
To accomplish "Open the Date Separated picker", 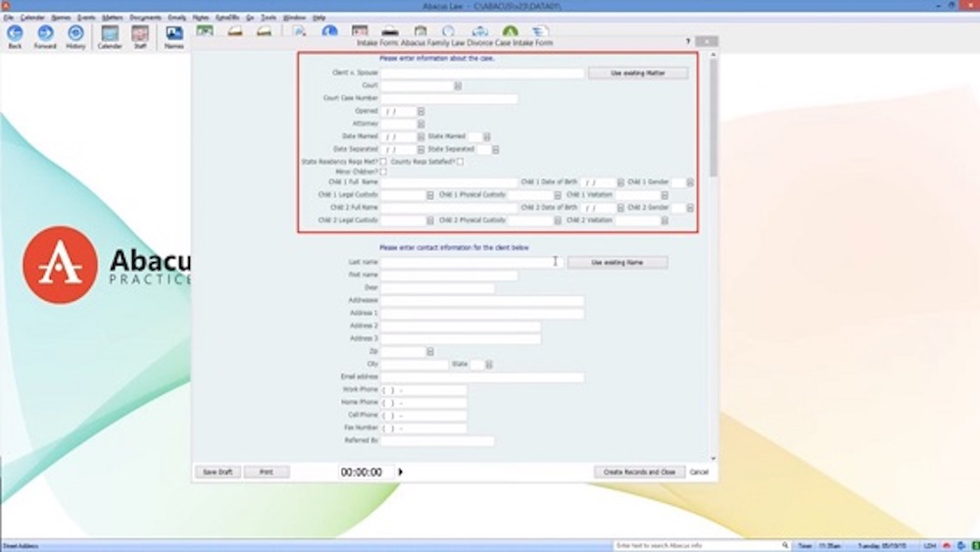I will point(420,149).
